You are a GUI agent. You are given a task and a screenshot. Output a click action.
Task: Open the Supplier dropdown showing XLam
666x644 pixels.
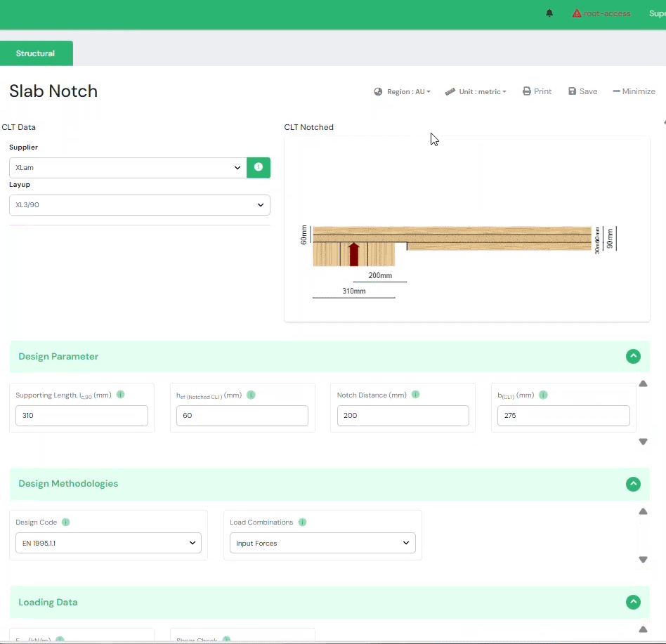tap(128, 168)
